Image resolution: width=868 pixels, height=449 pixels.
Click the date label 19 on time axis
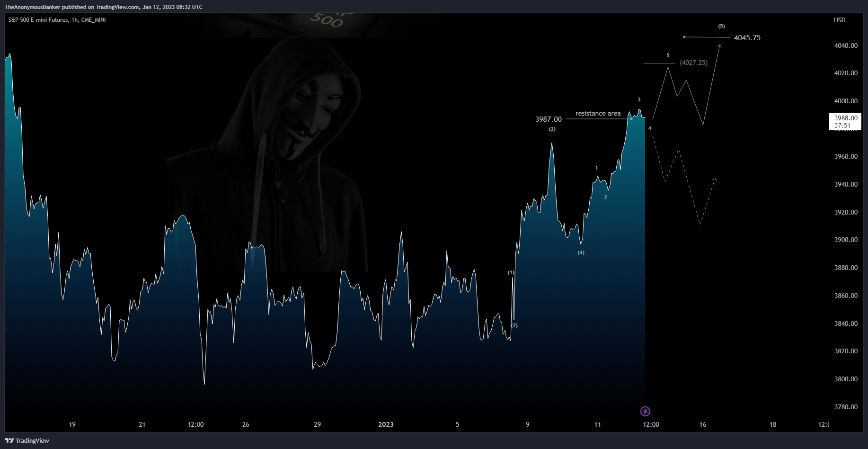(72, 424)
